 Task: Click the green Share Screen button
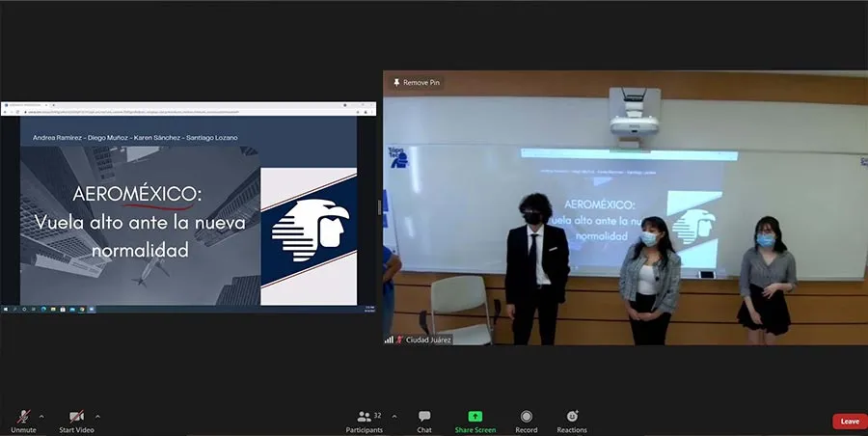click(x=475, y=421)
